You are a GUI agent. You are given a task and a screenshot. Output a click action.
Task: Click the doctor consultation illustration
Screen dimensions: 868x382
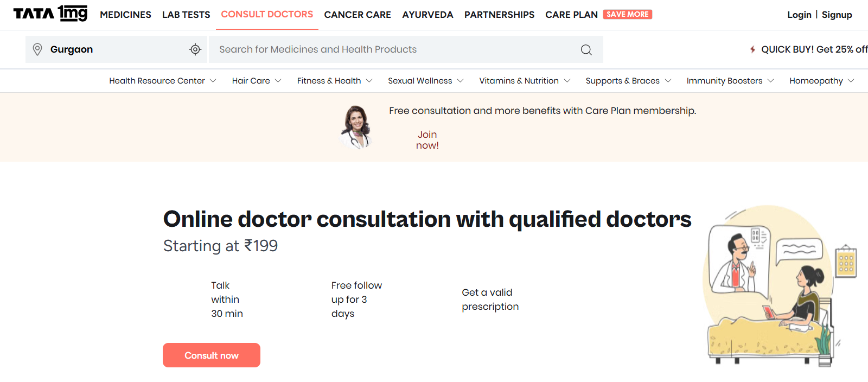pyautogui.click(x=779, y=286)
